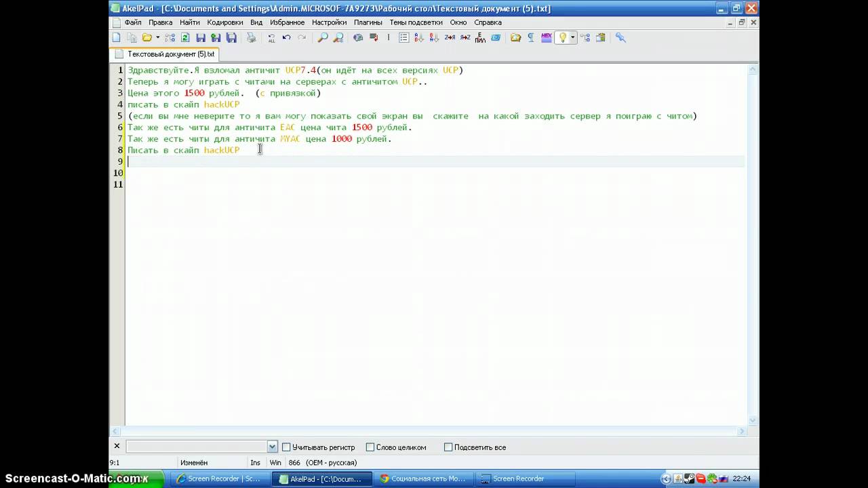
Task: Click the 866 (OEM - русская) encoding status
Action: pyautogui.click(x=322, y=463)
